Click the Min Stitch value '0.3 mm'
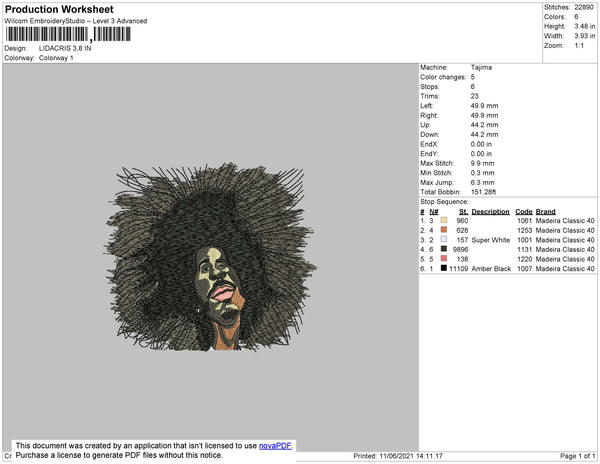Viewport: 600px width, 464px height. [483, 173]
